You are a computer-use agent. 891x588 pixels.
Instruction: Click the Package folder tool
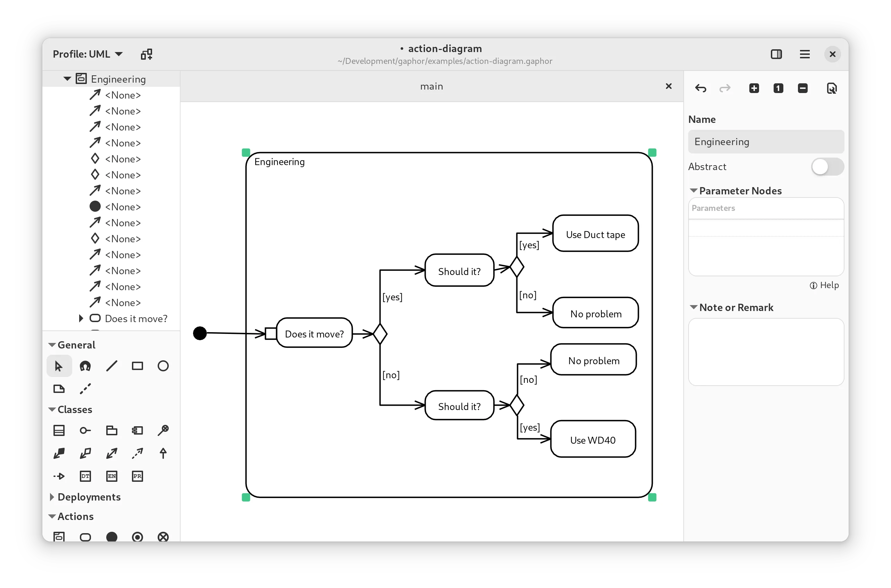[111, 430]
